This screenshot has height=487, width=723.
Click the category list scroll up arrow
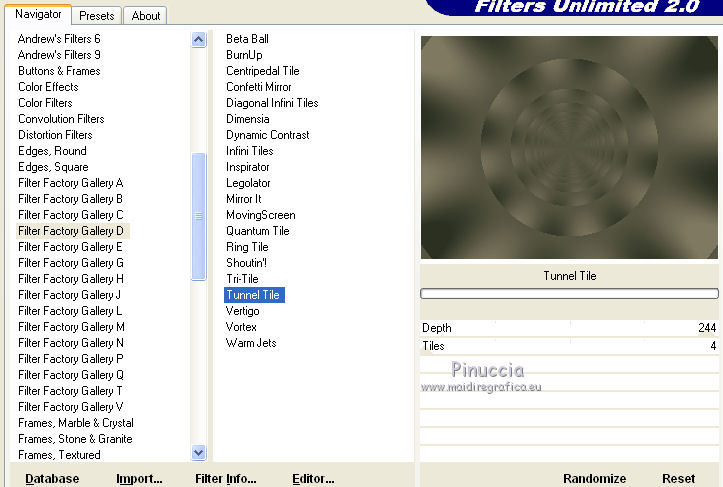[198, 40]
